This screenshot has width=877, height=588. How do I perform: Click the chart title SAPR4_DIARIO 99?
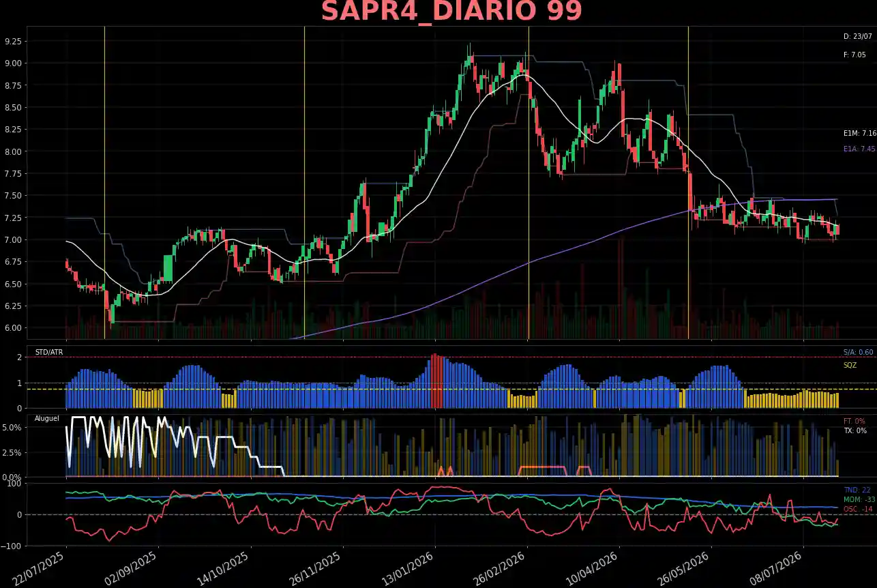click(451, 12)
